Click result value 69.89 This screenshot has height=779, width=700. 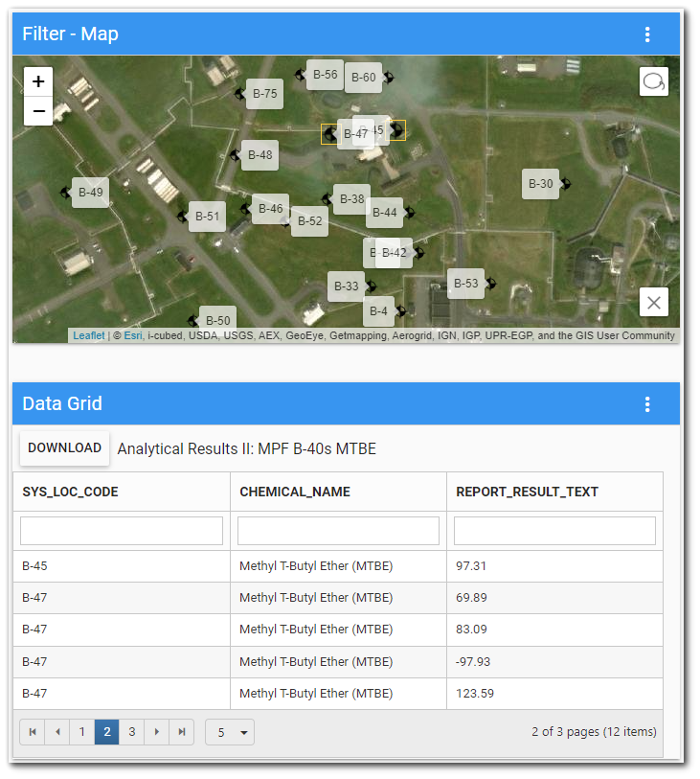(472, 598)
